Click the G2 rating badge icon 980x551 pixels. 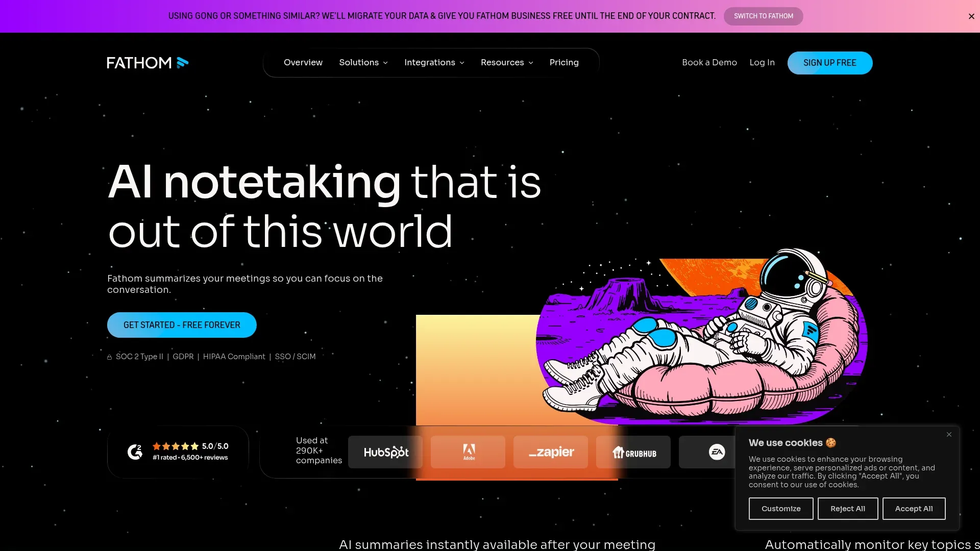click(134, 452)
